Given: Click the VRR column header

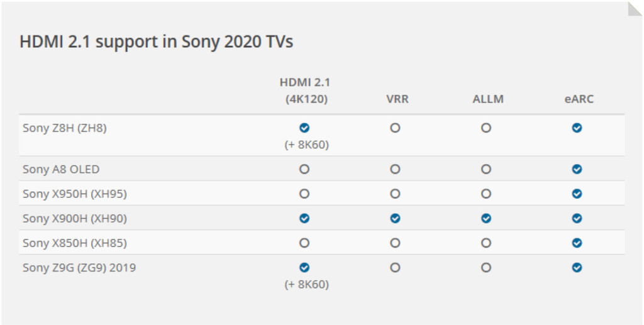Looking at the screenshot, I should pyautogui.click(x=397, y=99).
